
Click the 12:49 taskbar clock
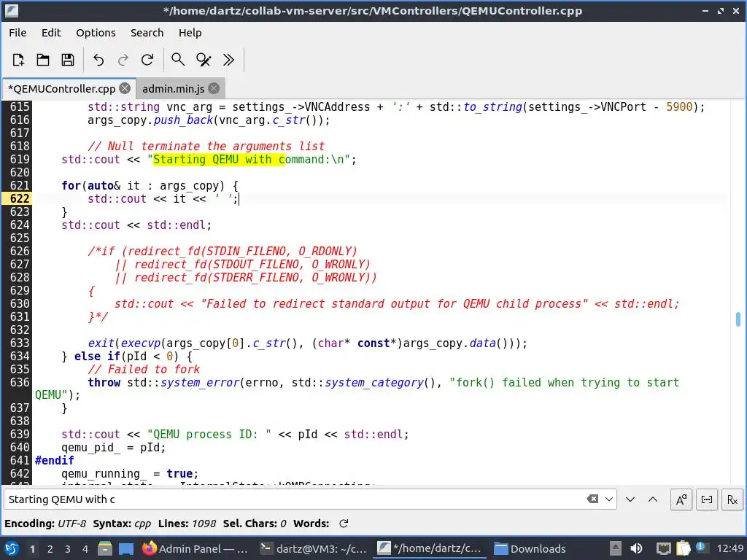click(729, 548)
